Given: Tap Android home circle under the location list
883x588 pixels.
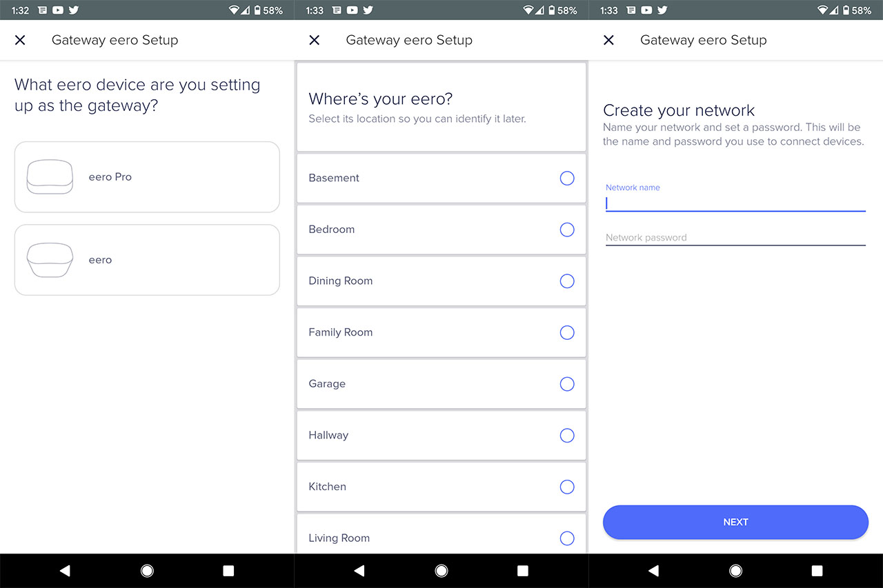Looking at the screenshot, I should tap(441, 571).
